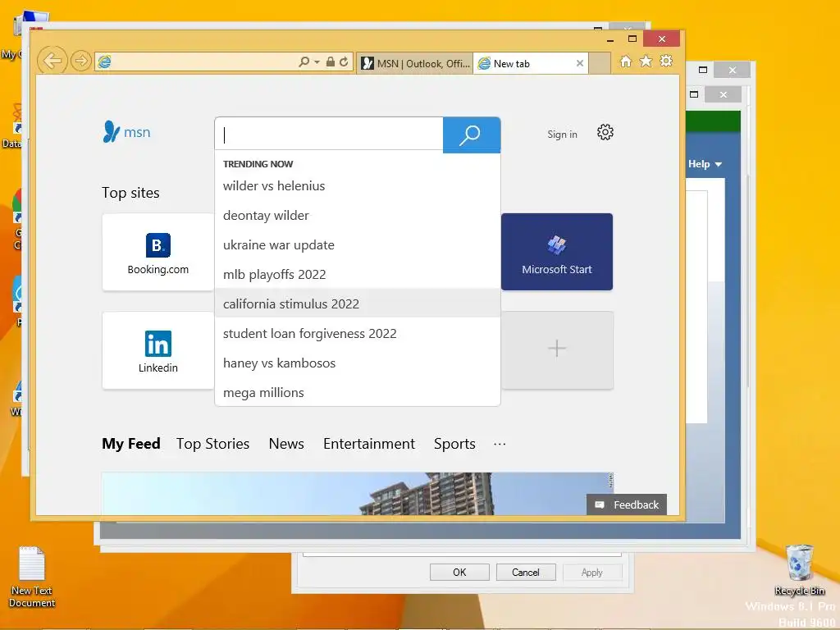Close the New tab tab
The width and height of the screenshot is (840, 630).
click(x=580, y=64)
